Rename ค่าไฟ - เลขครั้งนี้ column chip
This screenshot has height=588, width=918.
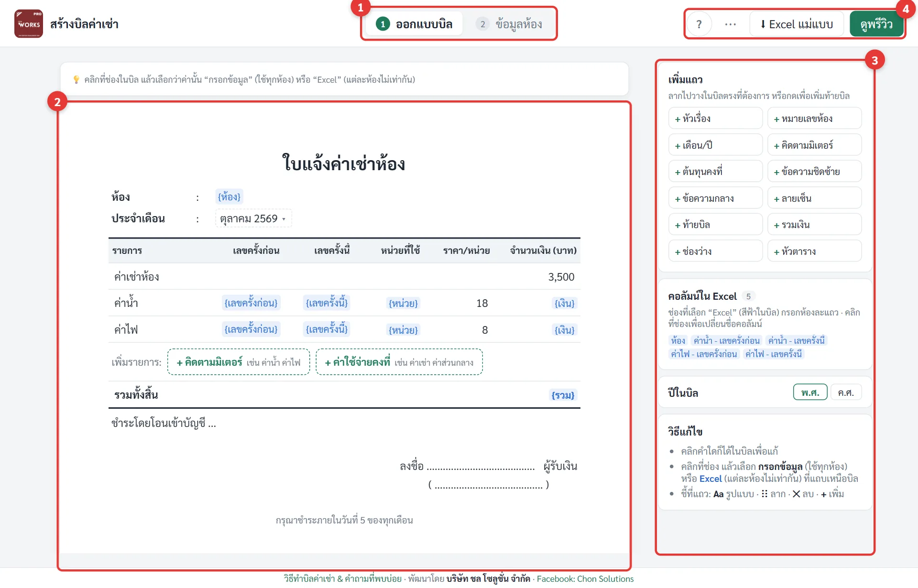coord(773,354)
